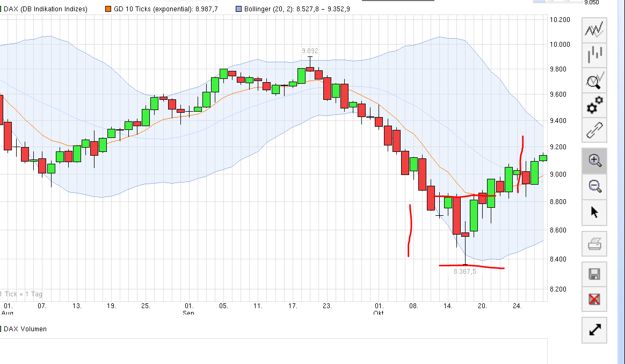
Task: Select the zoom in magnifier
Action: [594, 161]
